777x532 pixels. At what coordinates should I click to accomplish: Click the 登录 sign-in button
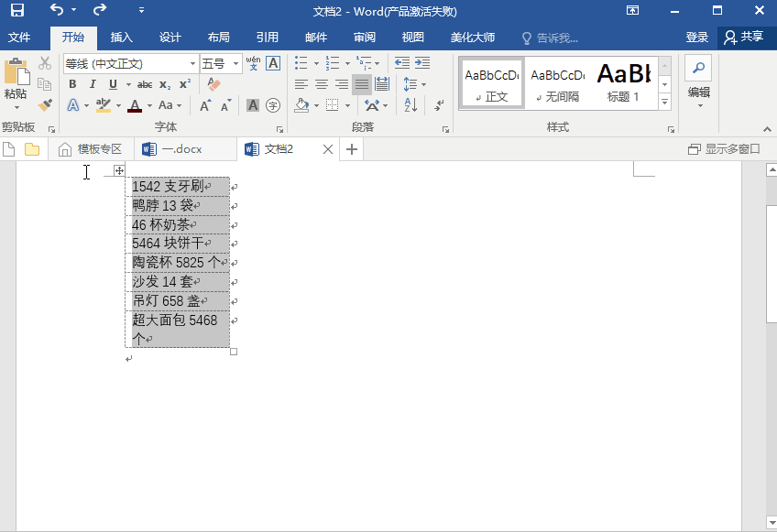(x=696, y=38)
